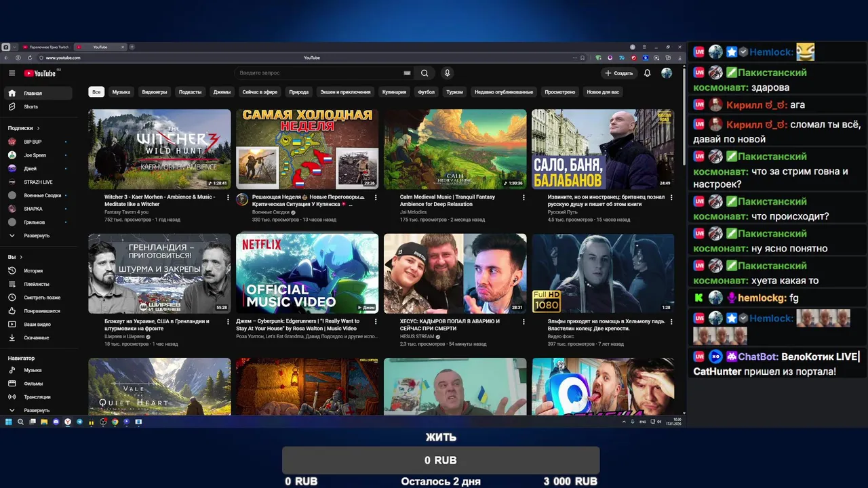Open more options for Эльфы приходят на помощь video
868x488 pixels.
671,322
